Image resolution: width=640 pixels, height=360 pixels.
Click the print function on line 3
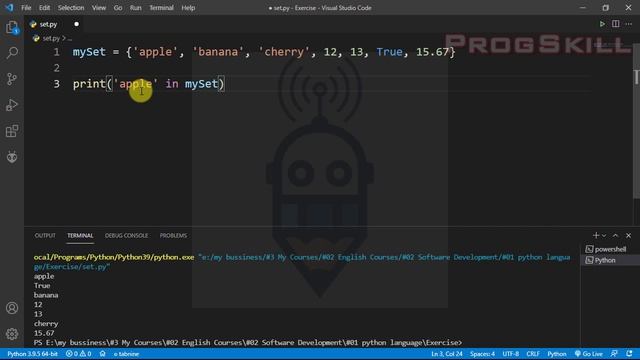pos(89,84)
